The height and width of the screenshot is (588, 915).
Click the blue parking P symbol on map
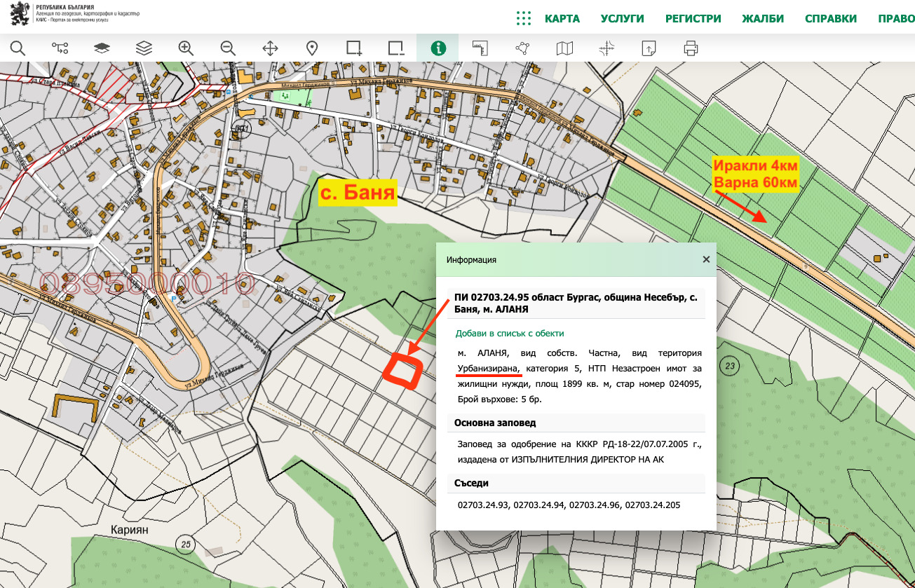tap(174, 299)
